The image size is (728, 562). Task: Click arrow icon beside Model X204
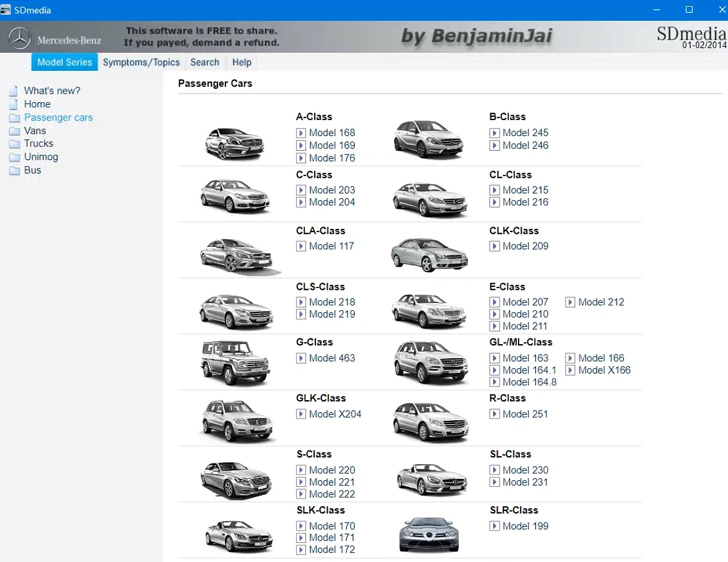[x=301, y=414]
